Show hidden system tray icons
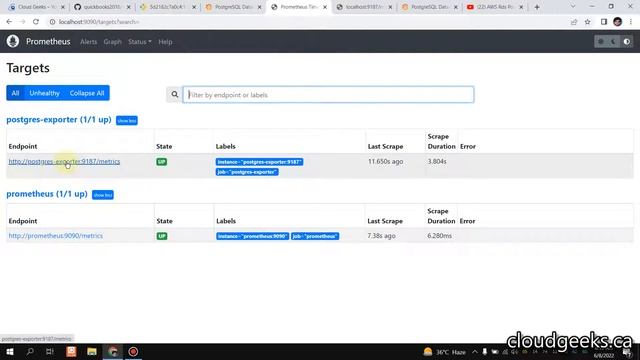This screenshot has height=360, width=640. point(475,352)
